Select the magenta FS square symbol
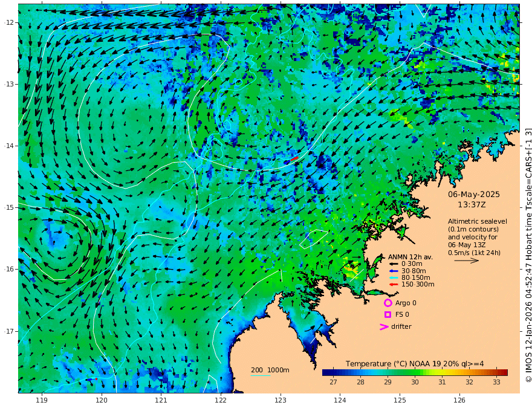The height and width of the screenshot is (411, 532). (388, 315)
